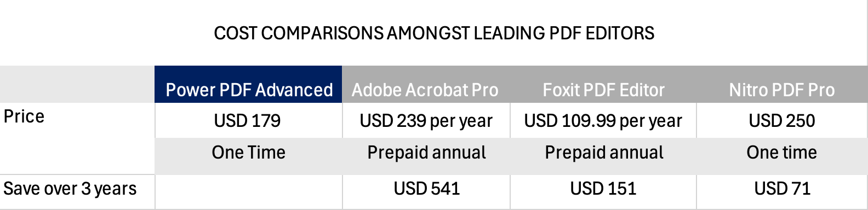Select the empty savings cell under Power PDF
Image resolution: width=868 pixels, height=210 pixels.
coord(248,191)
